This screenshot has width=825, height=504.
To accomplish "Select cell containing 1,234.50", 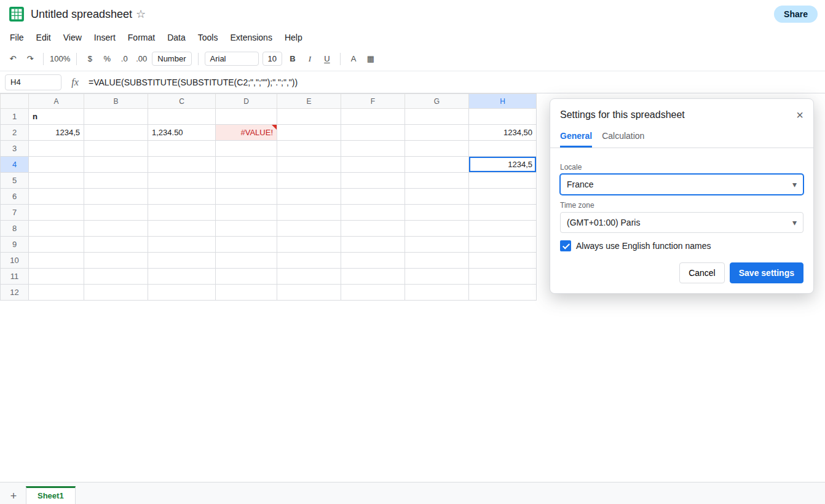I will pyautogui.click(x=182, y=133).
